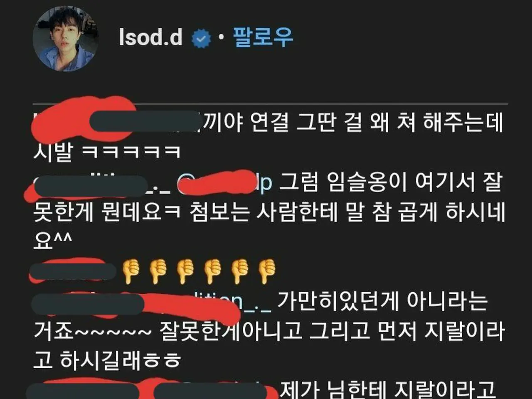Open the blue mention ending in "lp"

(224, 183)
